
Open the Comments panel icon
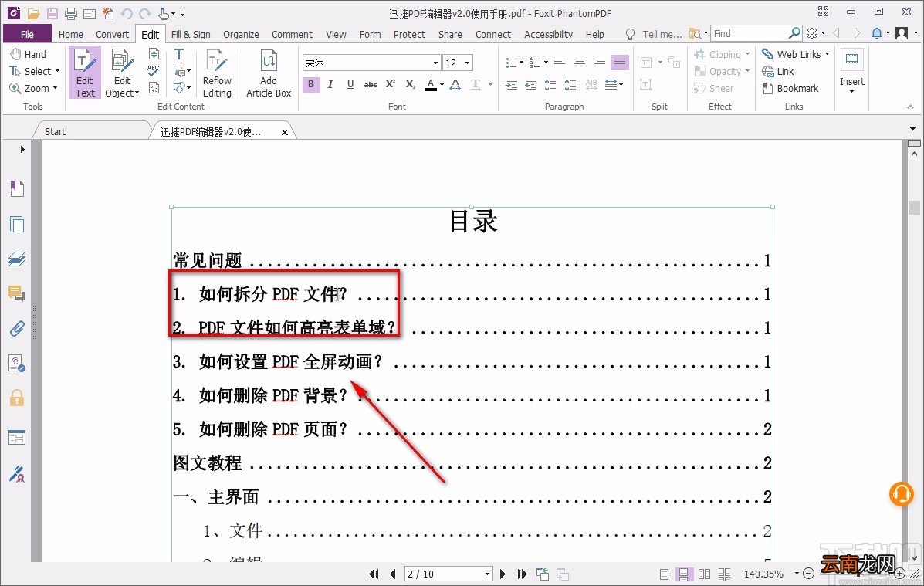point(17,293)
